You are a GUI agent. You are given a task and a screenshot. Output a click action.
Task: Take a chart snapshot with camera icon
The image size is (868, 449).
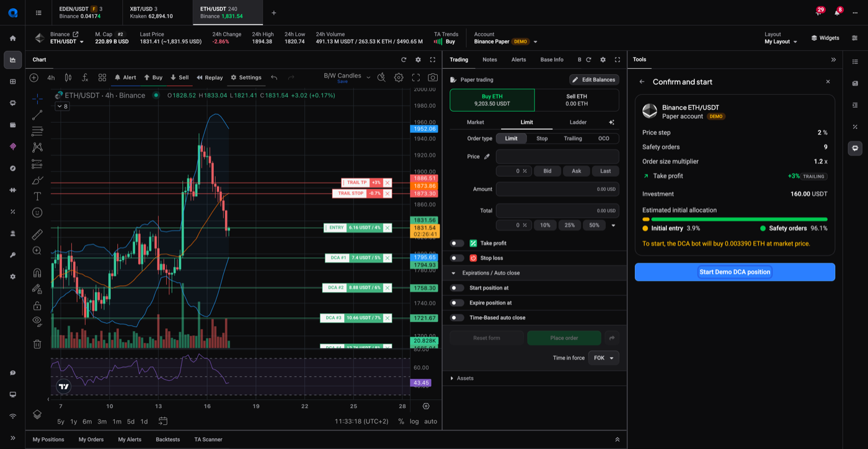[433, 78]
